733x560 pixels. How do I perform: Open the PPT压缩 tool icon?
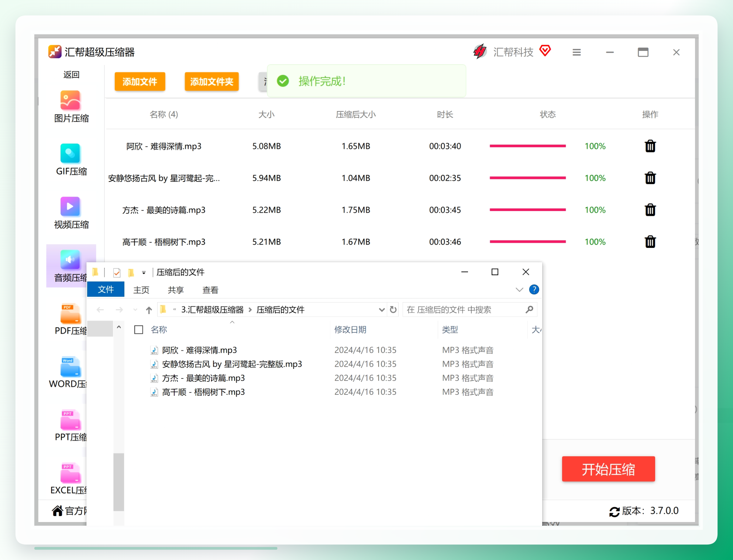pyautogui.click(x=70, y=420)
